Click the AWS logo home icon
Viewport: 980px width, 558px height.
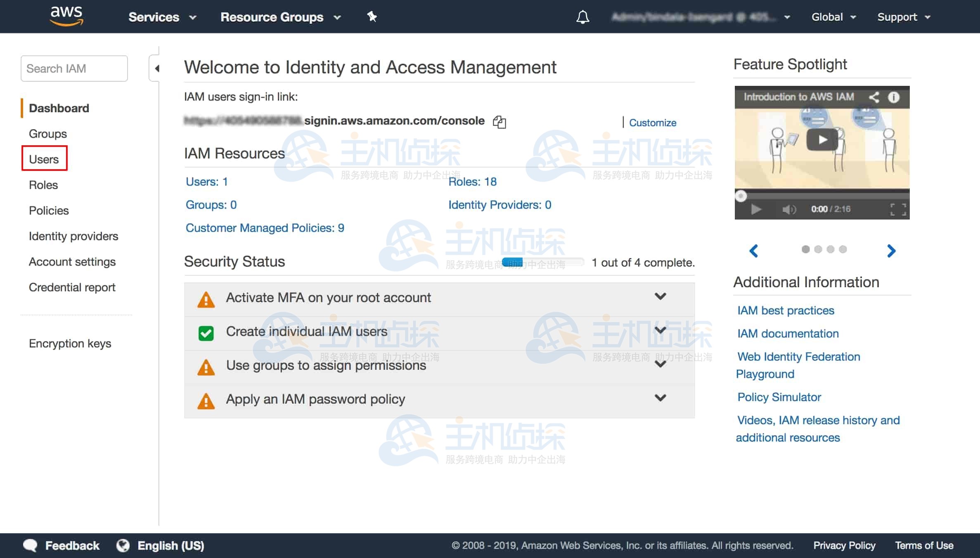coord(66,17)
